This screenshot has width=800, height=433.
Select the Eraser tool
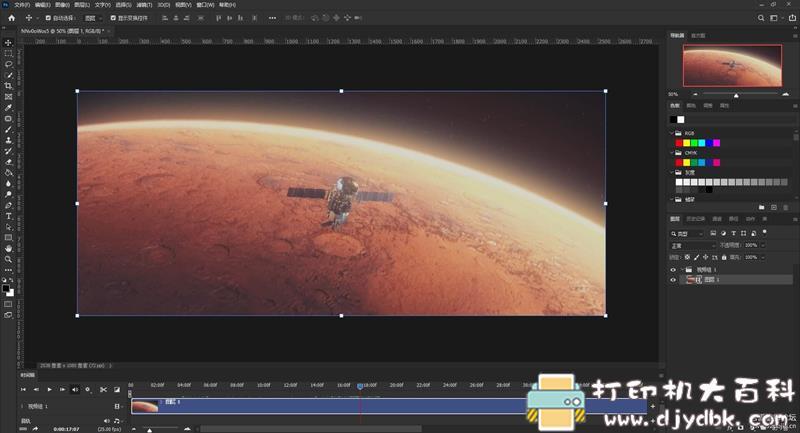coord(8,162)
